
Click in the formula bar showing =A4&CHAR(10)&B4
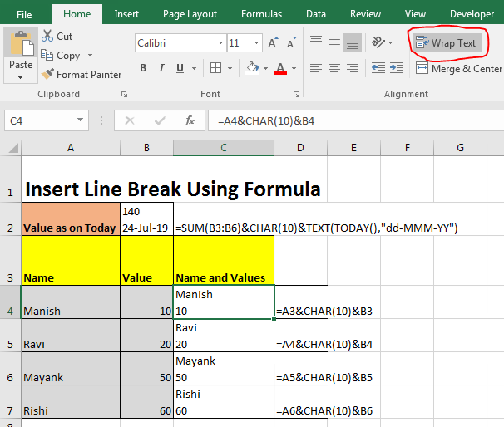[356, 120]
